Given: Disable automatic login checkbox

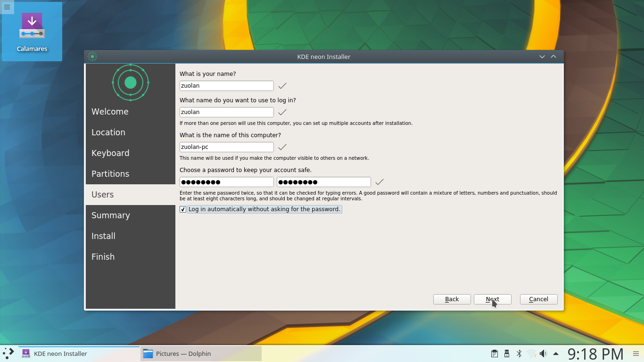Looking at the screenshot, I should pos(183,209).
